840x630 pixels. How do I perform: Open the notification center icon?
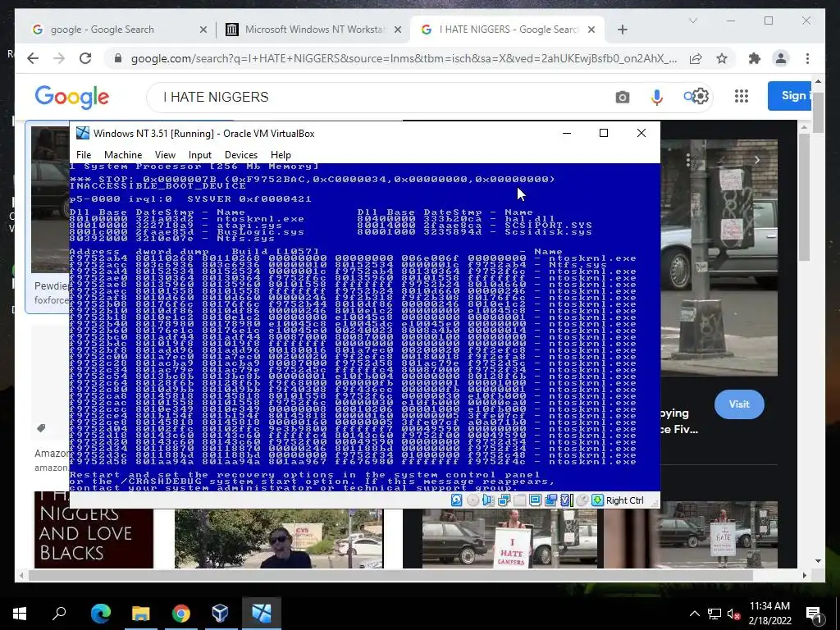coord(813,614)
